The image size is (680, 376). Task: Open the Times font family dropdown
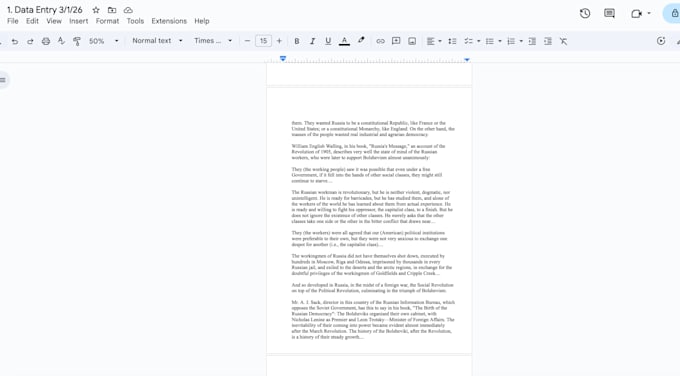(213, 41)
